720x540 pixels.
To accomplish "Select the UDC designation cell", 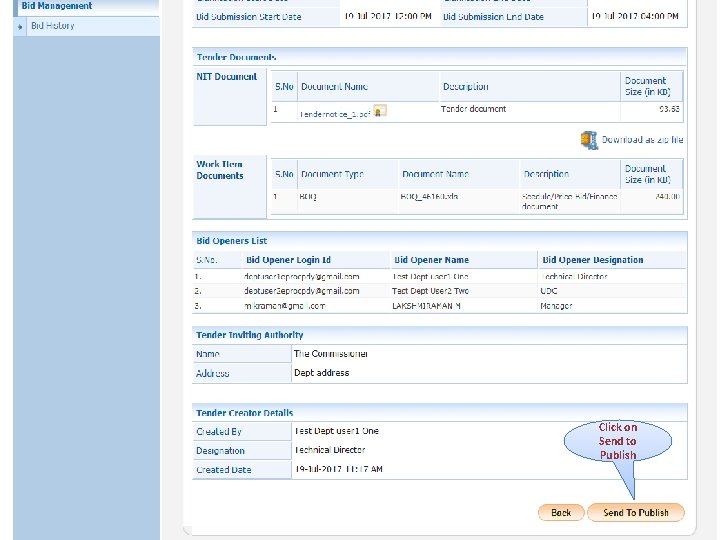I will coord(549,291).
